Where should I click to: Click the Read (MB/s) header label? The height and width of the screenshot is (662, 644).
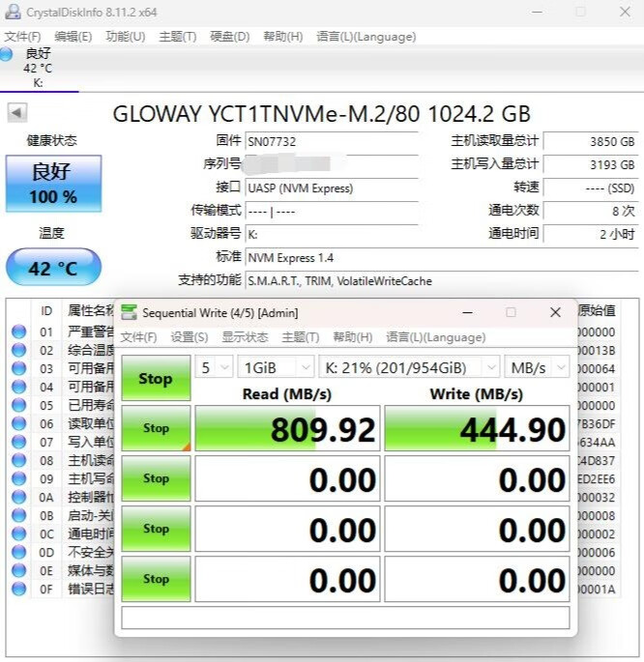pyautogui.click(x=287, y=394)
